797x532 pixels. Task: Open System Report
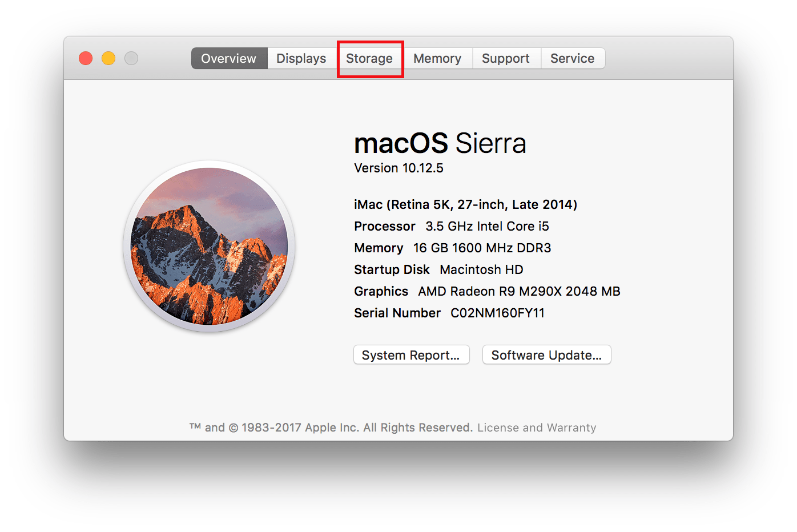pos(410,354)
